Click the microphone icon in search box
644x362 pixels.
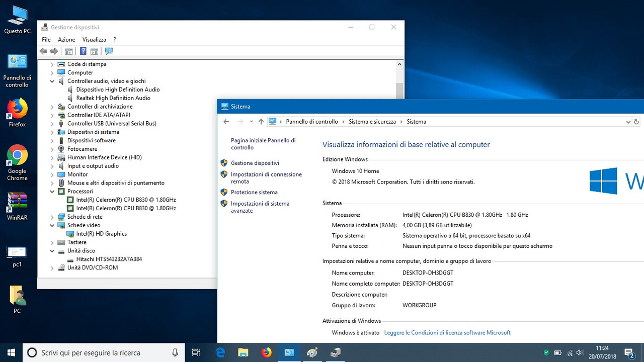(175, 352)
